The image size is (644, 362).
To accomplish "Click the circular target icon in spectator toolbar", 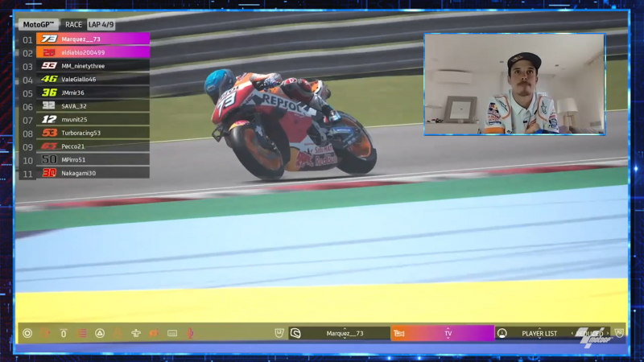I will pos(27,333).
